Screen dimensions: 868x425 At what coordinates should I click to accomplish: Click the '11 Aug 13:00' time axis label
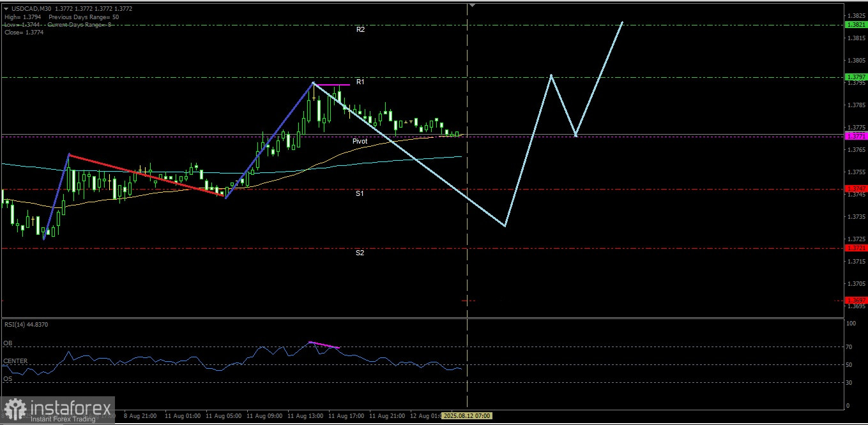coord(305,416)
